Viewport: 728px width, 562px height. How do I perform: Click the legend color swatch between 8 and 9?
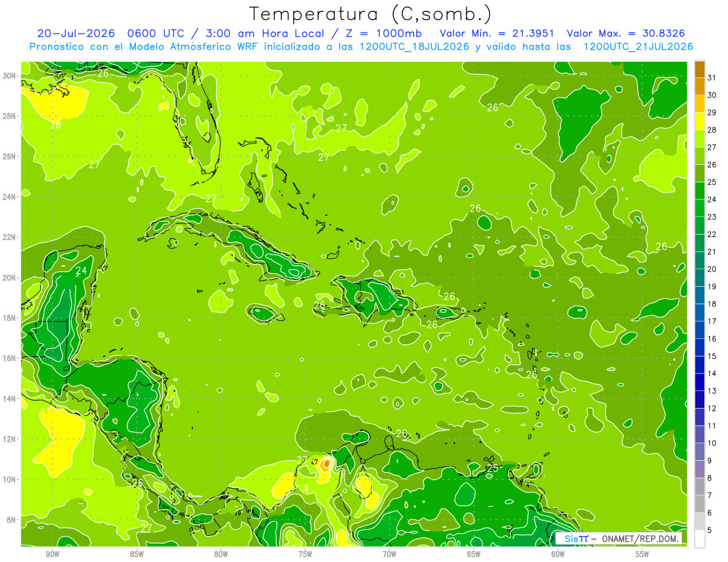coord(699,469)
